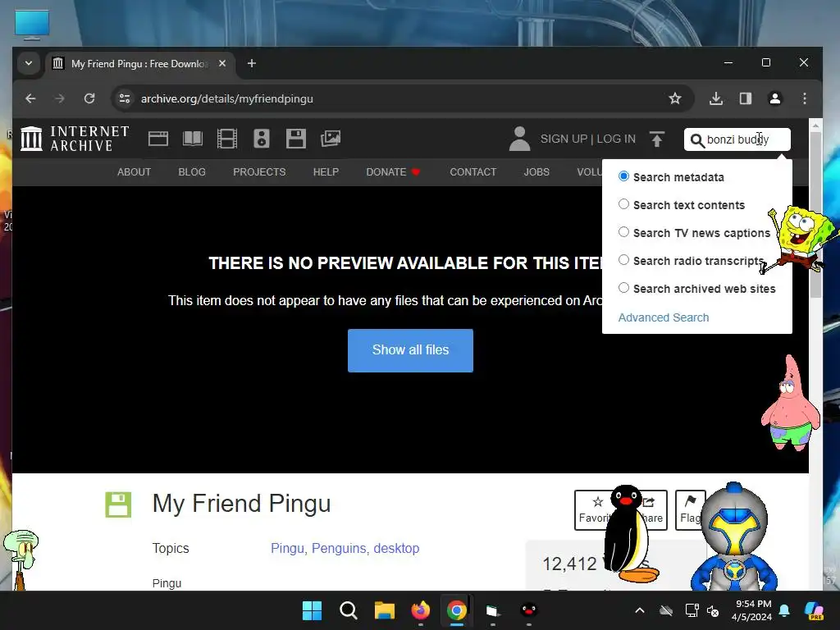Viewport: 840px width, 630px height.
Task: Launch Firefox from taskbar
Action: [x=421, y=610]
